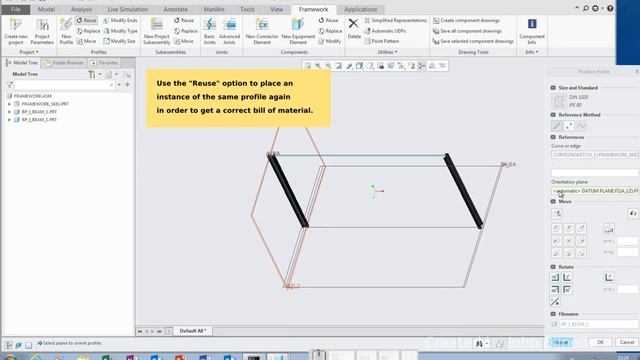Expand Utilities group dropdown
Viewport: 640px width, 360px height.
tap(387, 52)
